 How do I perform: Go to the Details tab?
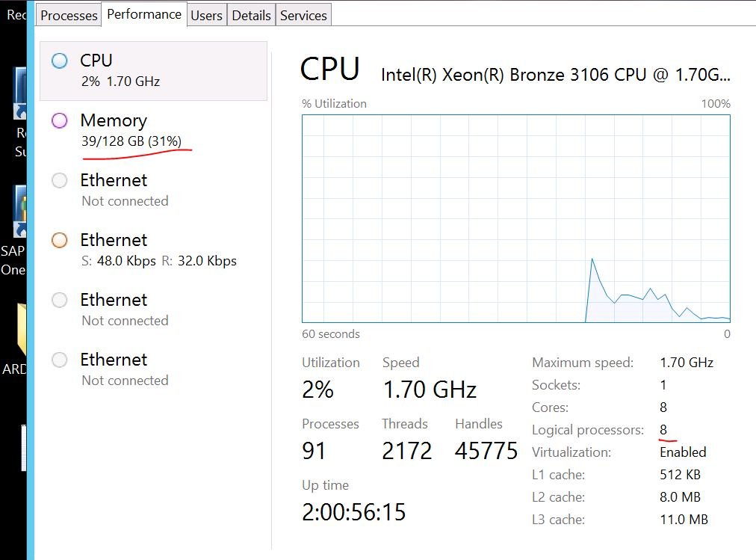[251, 15]
